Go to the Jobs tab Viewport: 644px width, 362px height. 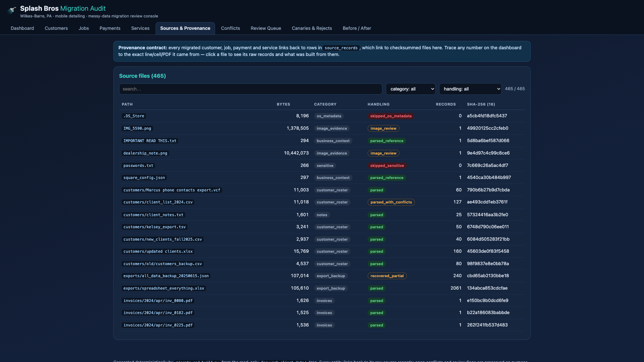84,28
